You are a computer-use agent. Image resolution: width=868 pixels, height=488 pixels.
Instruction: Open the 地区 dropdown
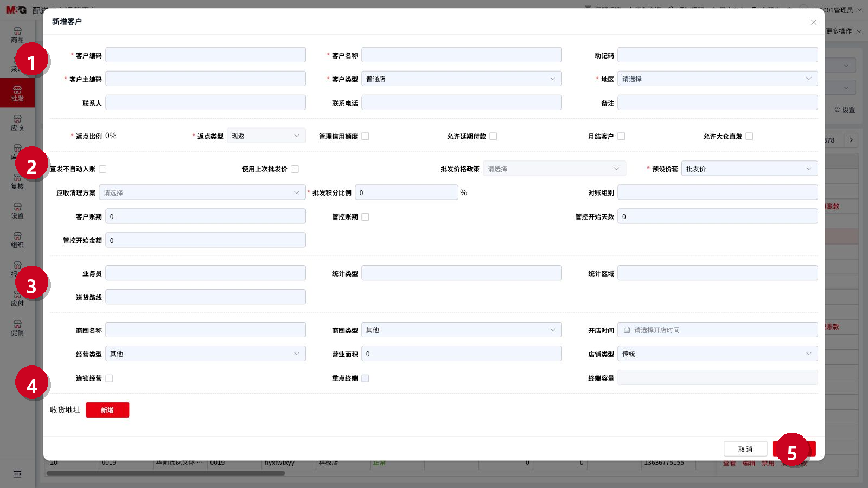[x=717, y=79]
